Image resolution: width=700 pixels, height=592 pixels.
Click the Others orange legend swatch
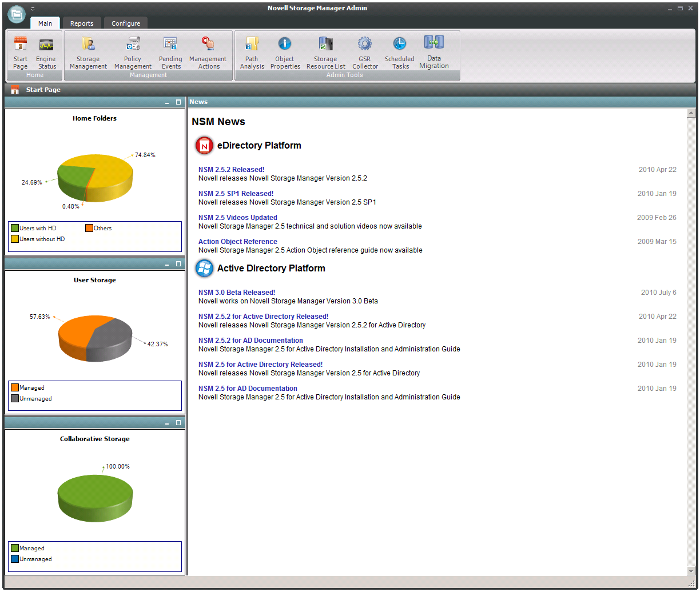pyautogui.click(x=89, y=228)
